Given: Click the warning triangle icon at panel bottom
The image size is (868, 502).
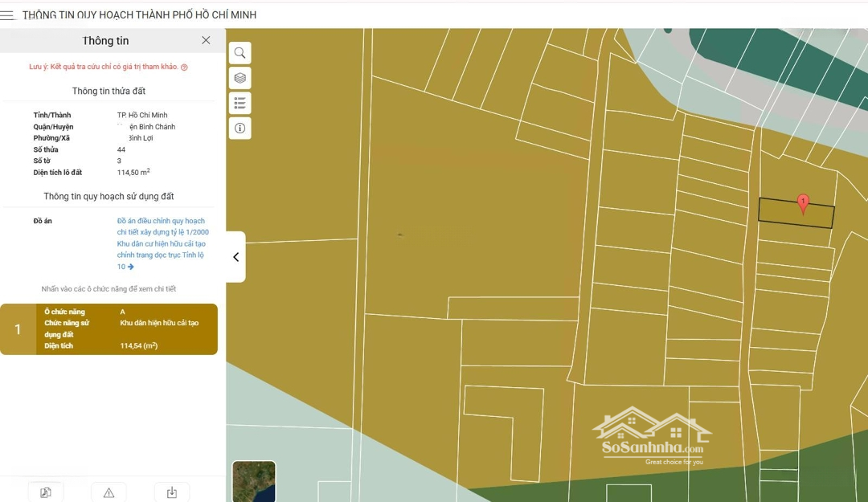Looking at the screenshot, I should pyautogui.click(x=108, y=492).
